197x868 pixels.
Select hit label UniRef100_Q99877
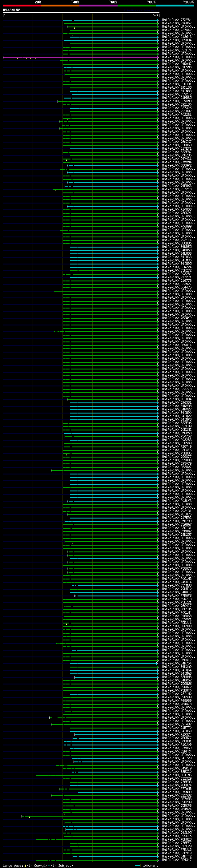(177, 457)
